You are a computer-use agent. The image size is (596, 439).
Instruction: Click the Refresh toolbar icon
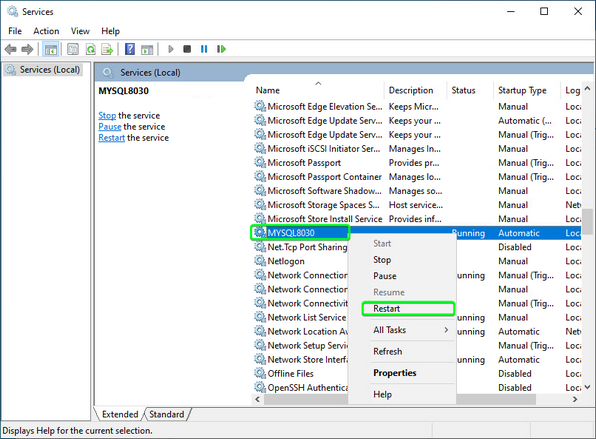pyautogui.click(x=91, y=49)
